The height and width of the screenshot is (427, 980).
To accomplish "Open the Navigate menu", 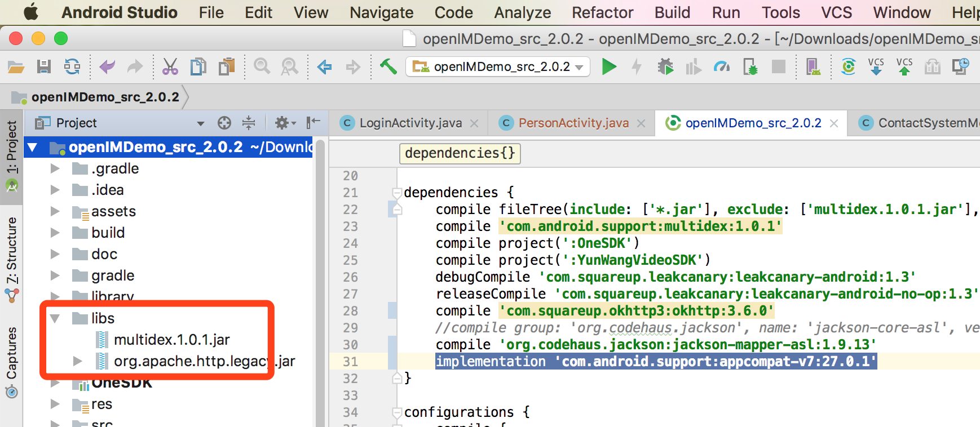I will tap(381, 12).
